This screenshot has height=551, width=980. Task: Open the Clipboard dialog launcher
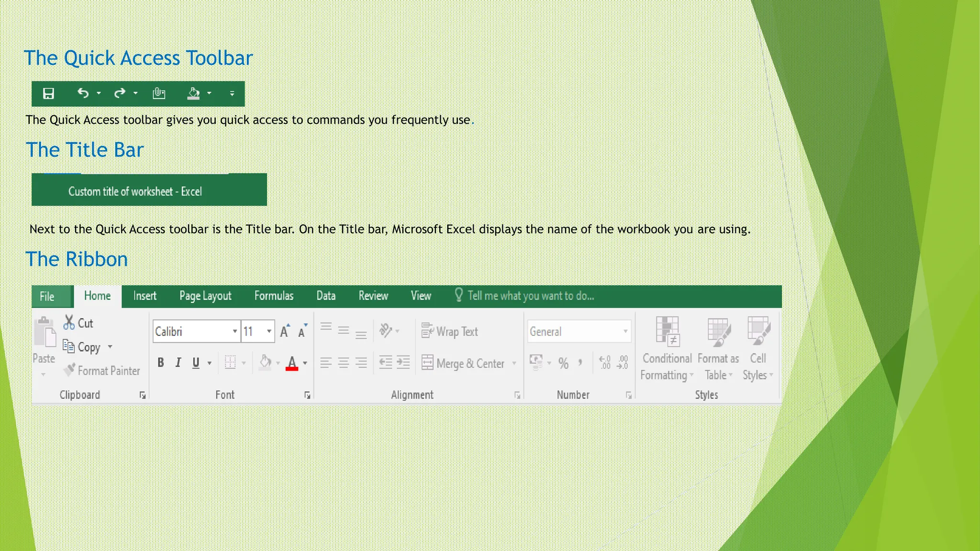tap(143, 395)
